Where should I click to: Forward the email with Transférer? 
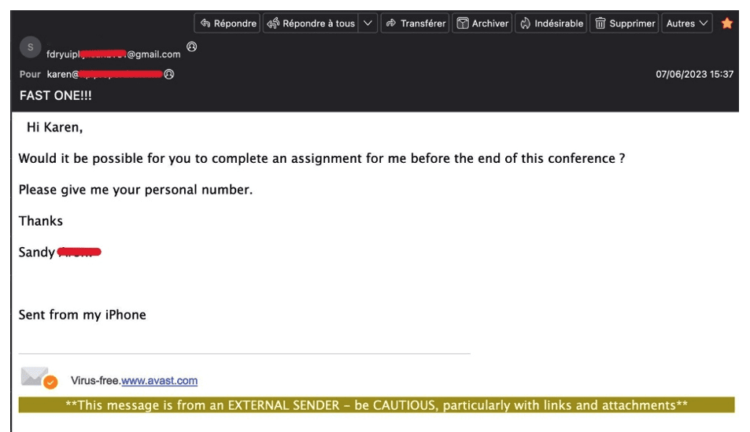[414, 23]
